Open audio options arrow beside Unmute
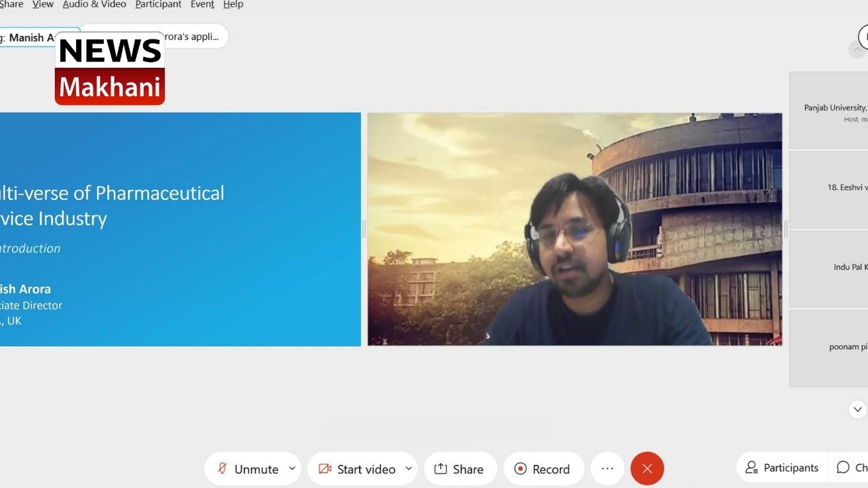868x488 pixels. tap(292, 468)
